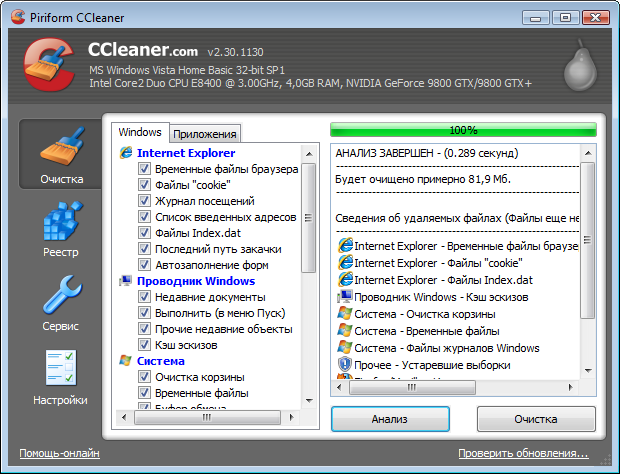Toggle 'Временные файлы' checkbox under Система
Screen dimensions: 620x474
(144, 393)
